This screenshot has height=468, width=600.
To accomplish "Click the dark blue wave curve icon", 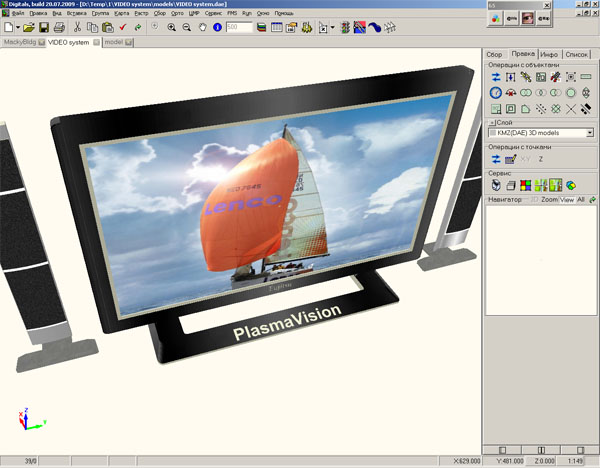I will [x=375, y=27].
